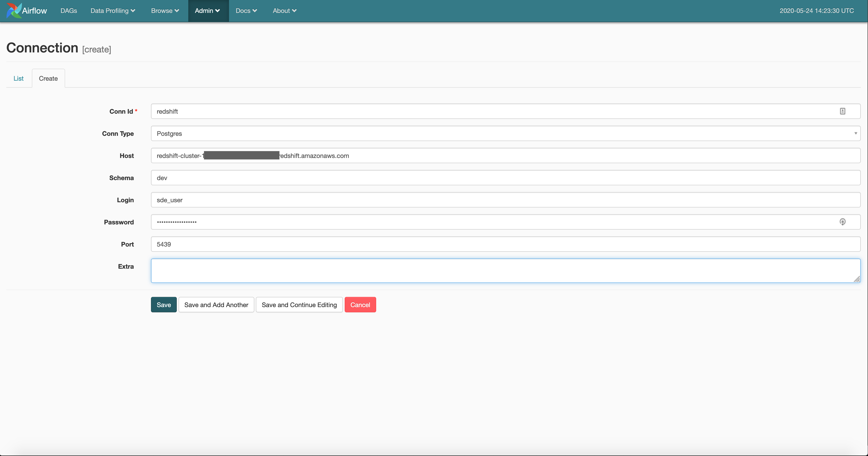
Task: Click the Save and Add Another button
Action: [216, 305]
